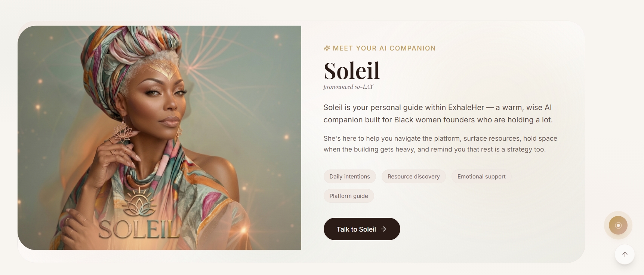
Task: Click the paragraph starting "She's here to help"
Action: [440, 144]
